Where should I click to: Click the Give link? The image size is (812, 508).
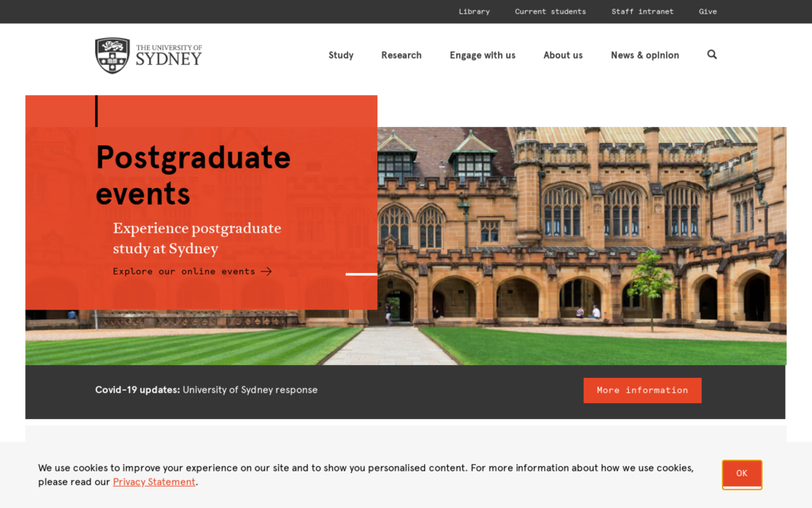(707, 11)
